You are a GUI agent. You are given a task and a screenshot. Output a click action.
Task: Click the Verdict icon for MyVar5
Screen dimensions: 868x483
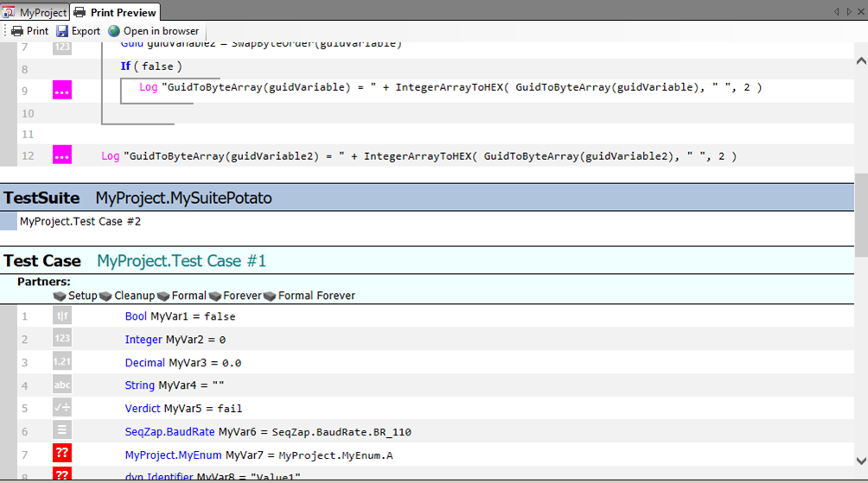coord(62,408)
